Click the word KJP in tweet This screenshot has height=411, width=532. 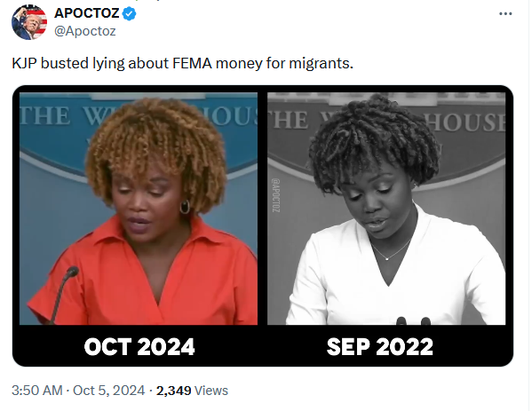click(x=25, y=63)
